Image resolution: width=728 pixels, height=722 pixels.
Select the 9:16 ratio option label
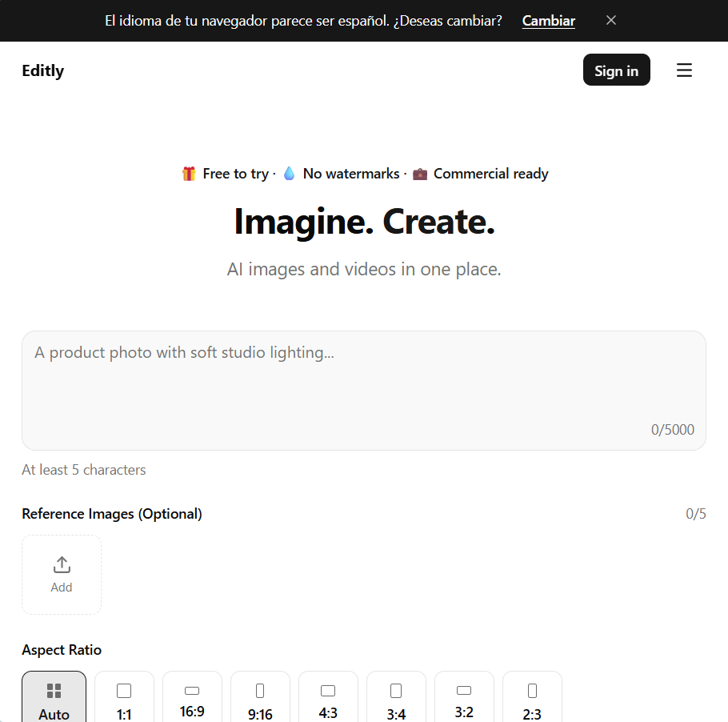(x=260, y=714)
